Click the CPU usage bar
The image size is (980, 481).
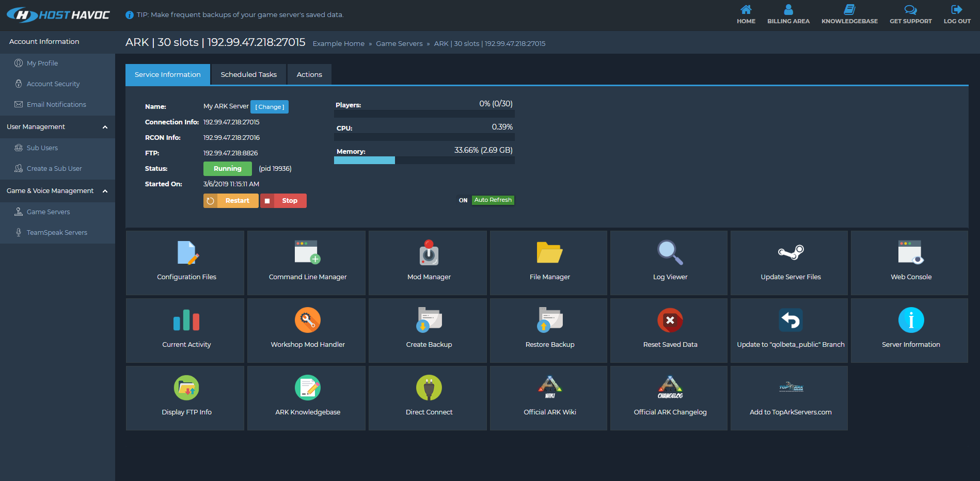point(424,137)
